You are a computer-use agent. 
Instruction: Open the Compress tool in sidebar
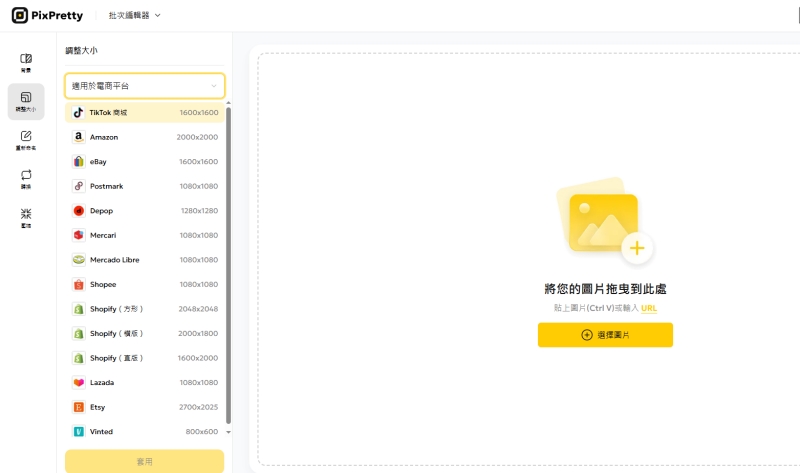26,218
